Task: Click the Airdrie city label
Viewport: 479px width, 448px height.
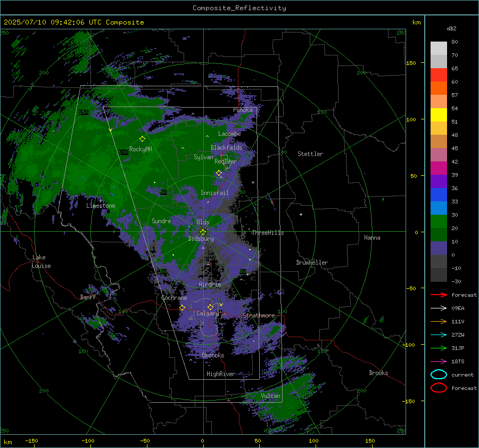Action: pyautogui.click(x=210, y=284)
